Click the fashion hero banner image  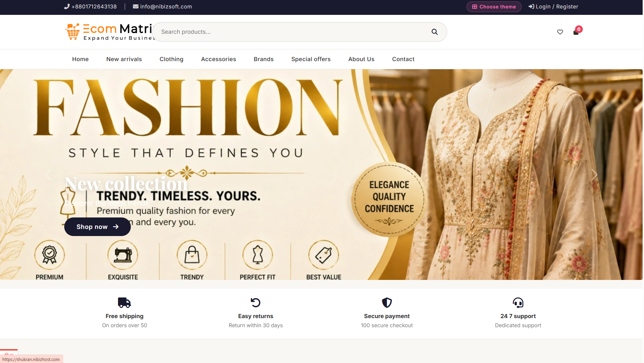[x=321, y=175]
